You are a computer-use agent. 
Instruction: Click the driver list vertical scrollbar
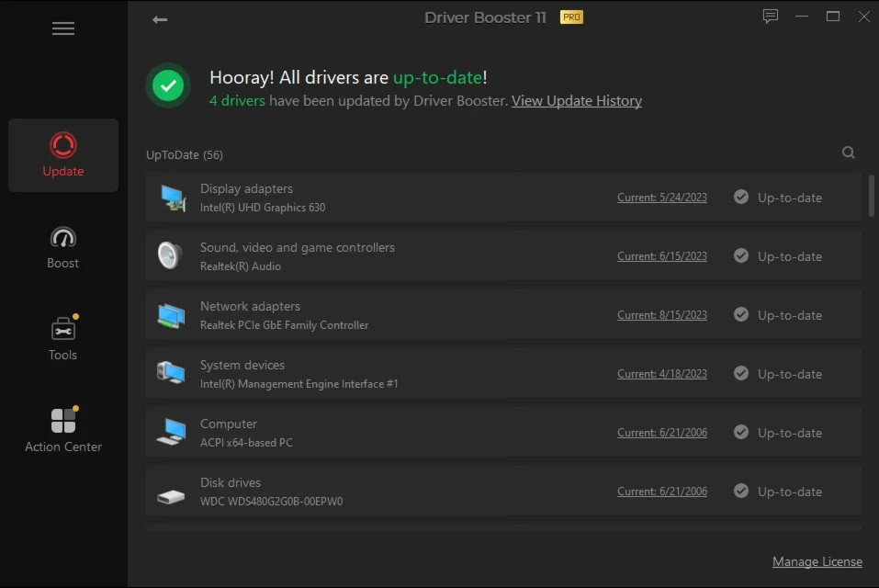coord(871,196)
